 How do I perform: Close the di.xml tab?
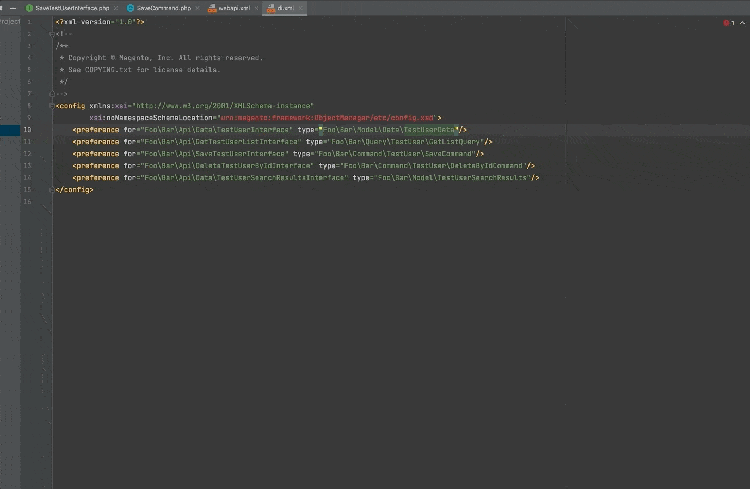tap(301, 7)
